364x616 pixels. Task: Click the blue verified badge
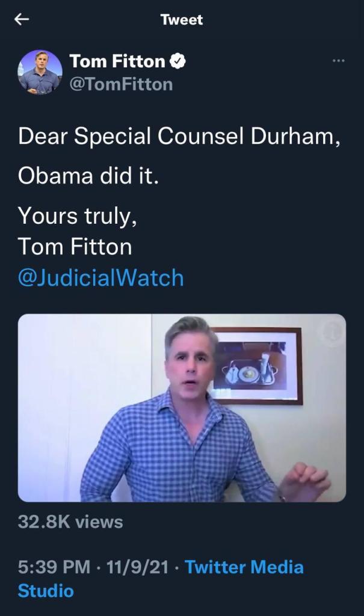[x=177, y=61]
